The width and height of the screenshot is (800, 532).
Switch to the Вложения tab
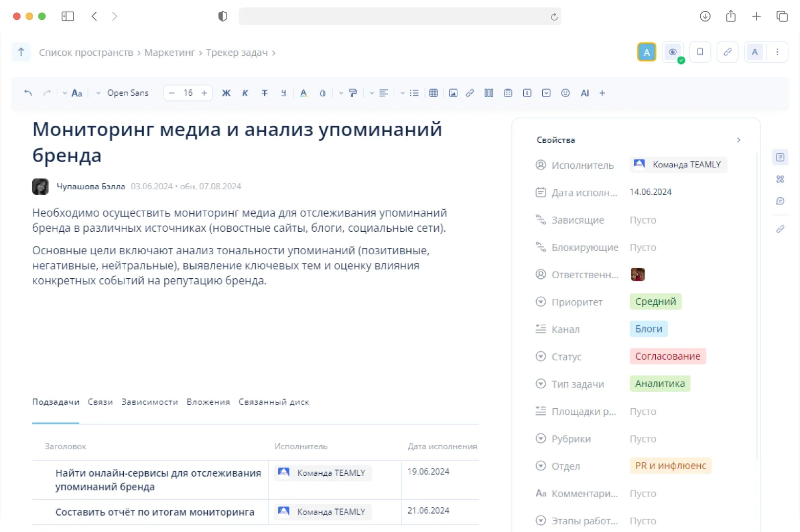208,402
